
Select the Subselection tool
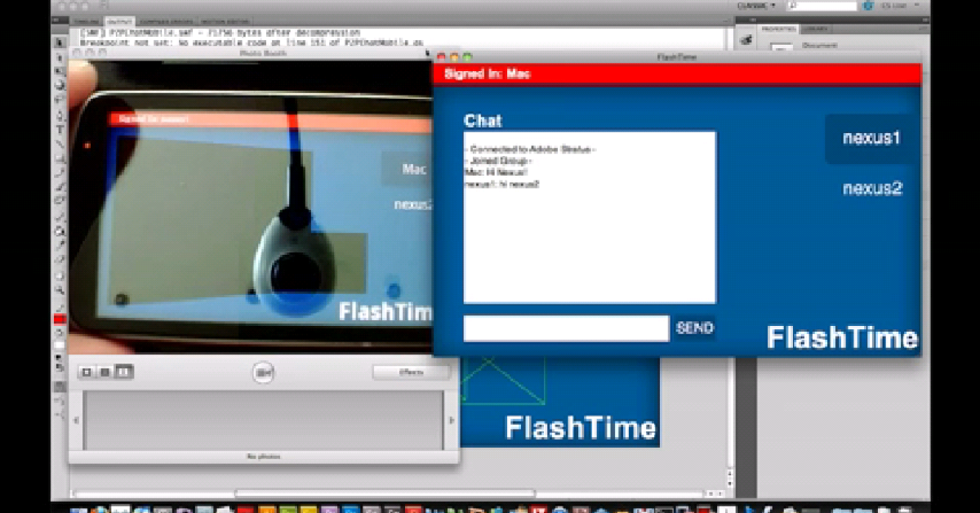(60, 58)
